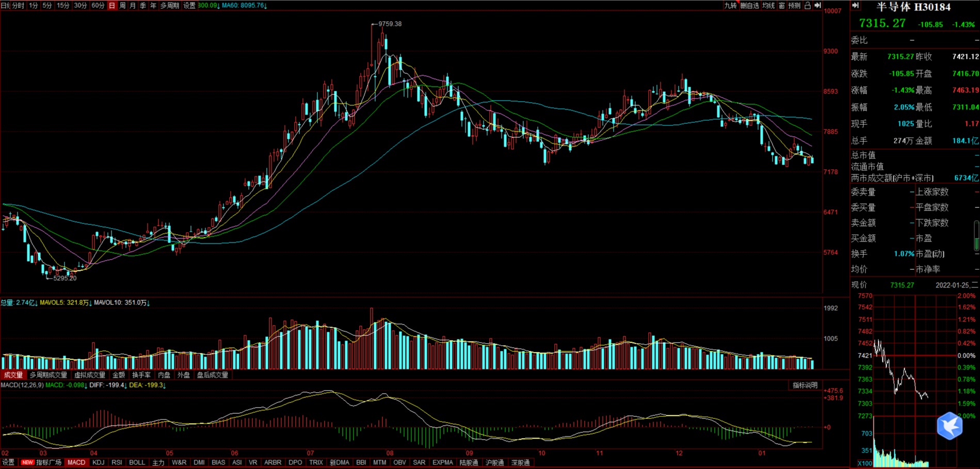The width and height of the screenshot is (980, 469).
Task: Switch to 年 yearly candles
Action: pos(153,5)
